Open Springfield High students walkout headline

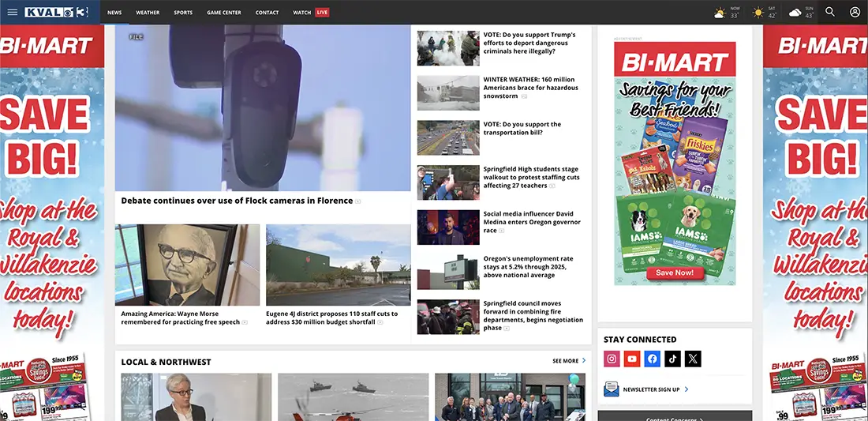(531, 177)
